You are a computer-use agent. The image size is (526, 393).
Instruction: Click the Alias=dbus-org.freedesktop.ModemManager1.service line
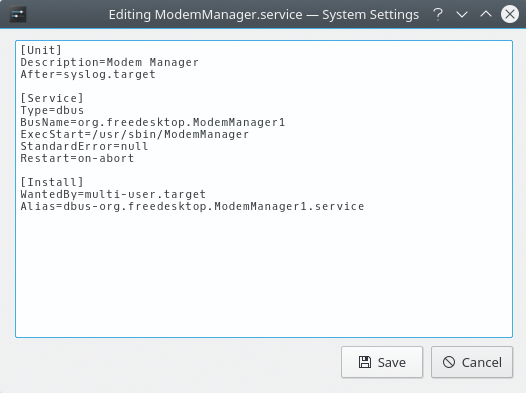[192, 207]
